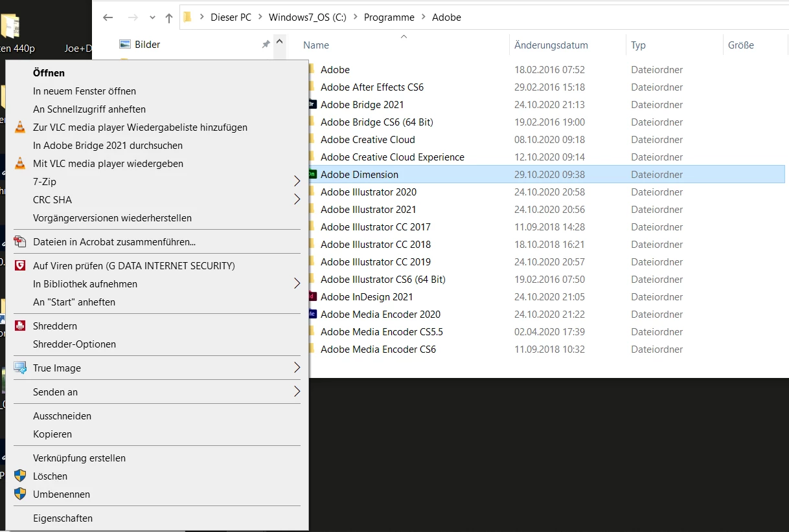Click the Adobe Media Encoder 2020 folder icon
This screenshot has height=532, width=789.
312,314
